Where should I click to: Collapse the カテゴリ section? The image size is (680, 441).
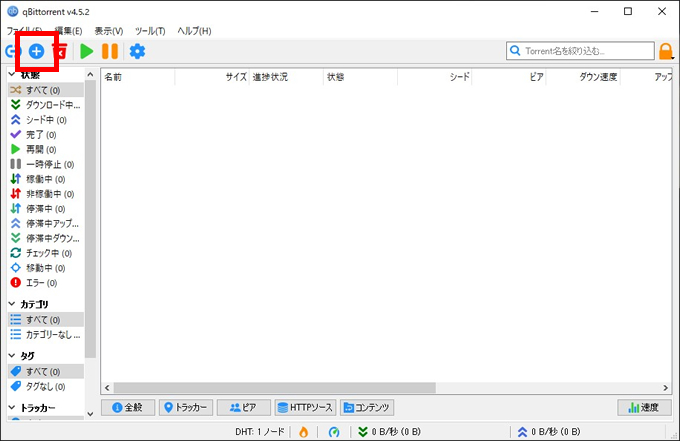tap(12, 304)
